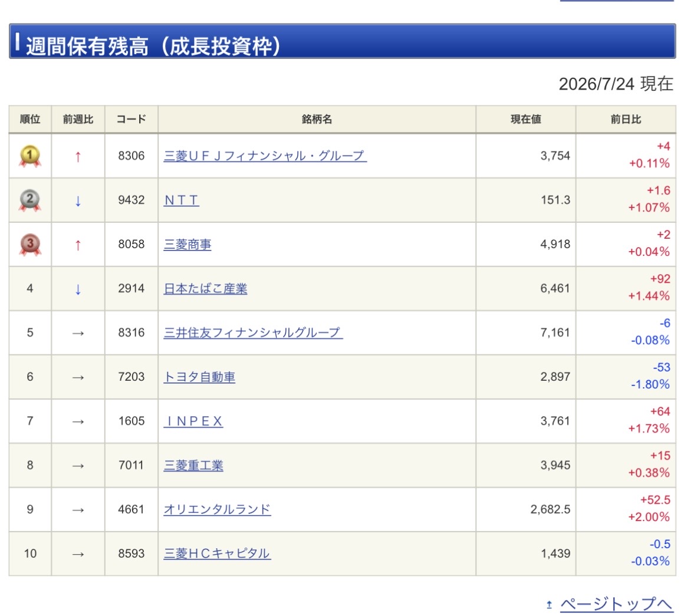Open the NTT stock link
The image size is (690, 616).
181,200
